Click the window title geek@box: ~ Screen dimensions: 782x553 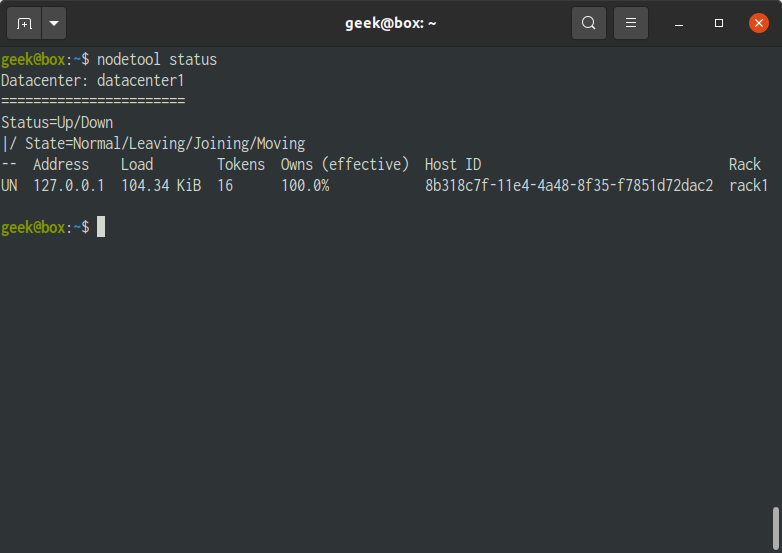[391, 23]
